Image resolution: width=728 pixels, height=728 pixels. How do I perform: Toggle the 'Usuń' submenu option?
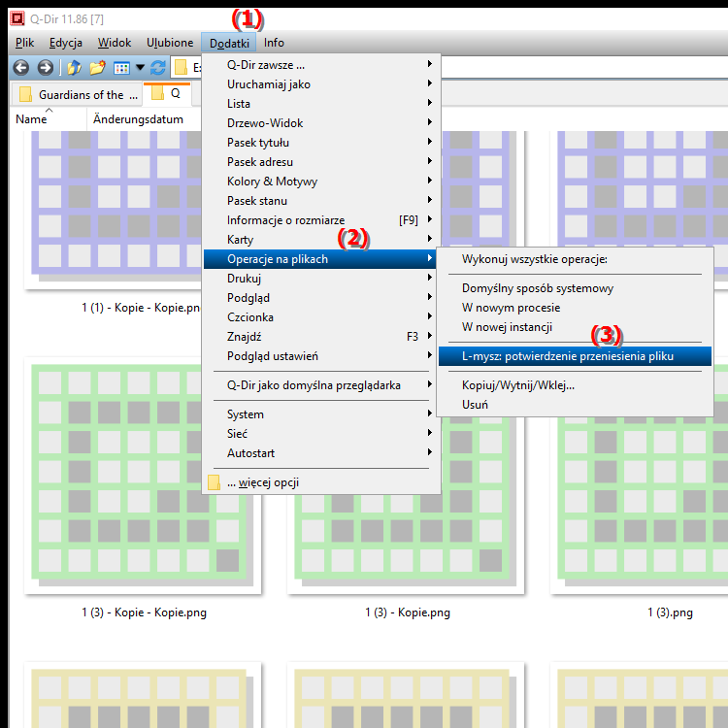click(575, 405)
